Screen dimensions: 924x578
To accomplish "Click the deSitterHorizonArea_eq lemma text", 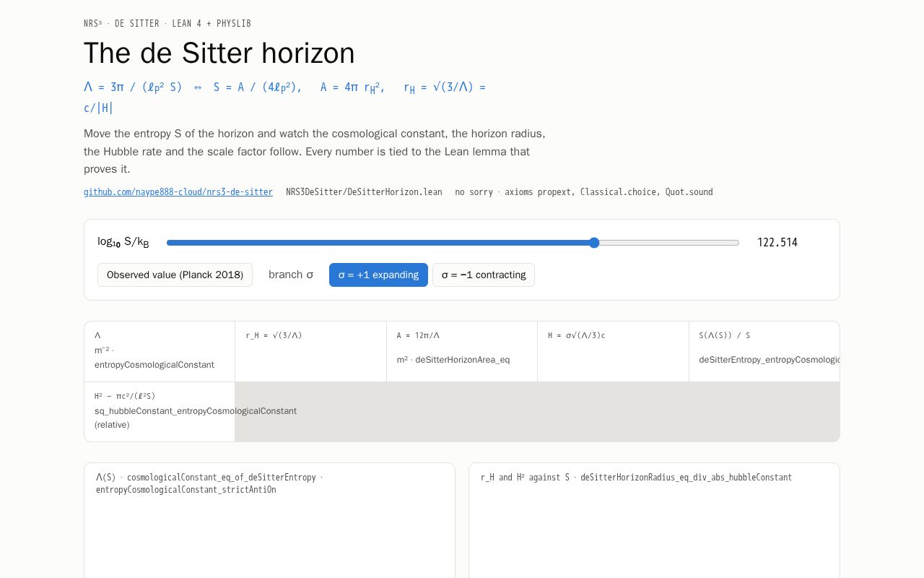I will (x=462, y=360).
